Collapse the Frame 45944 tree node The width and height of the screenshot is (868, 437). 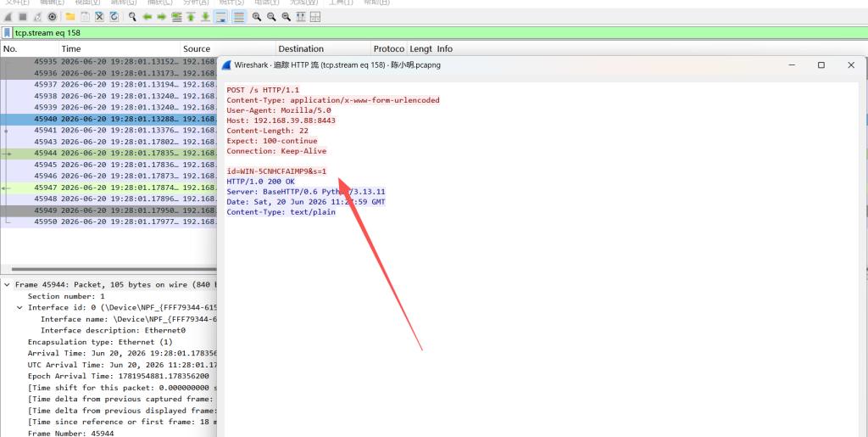(x=7, y=285)
